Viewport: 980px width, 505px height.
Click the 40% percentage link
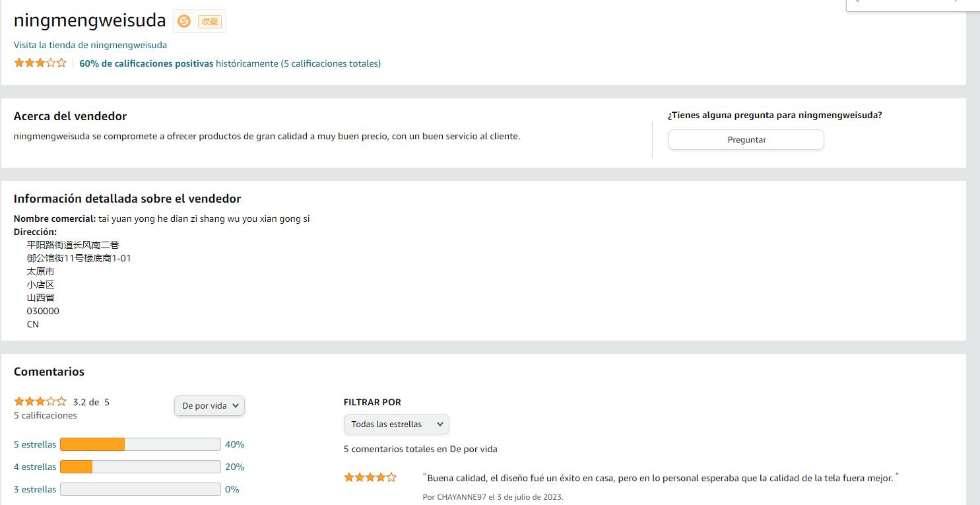click(x=234, y=444)
